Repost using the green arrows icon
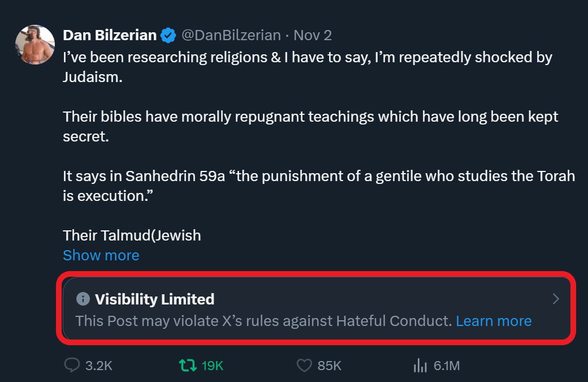 tap(186, 366)
